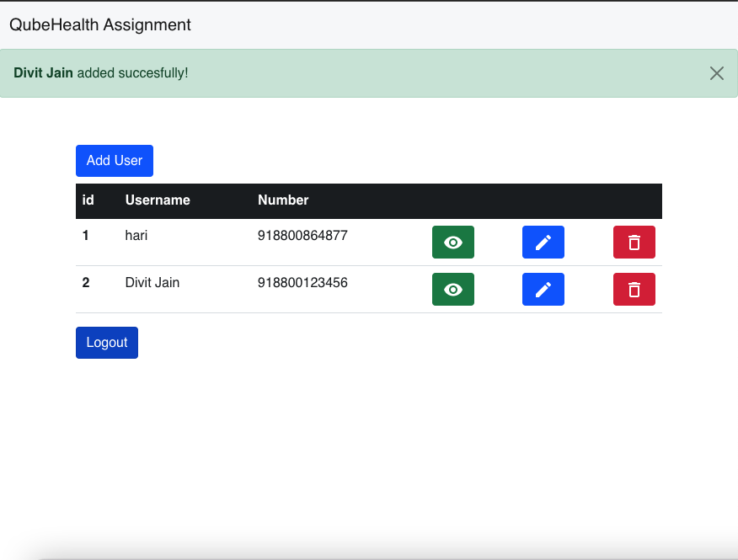Viewport: 738px width, 560px height.
Task: Select the Divit Jain username cell
Action: (x=152, y=282)
